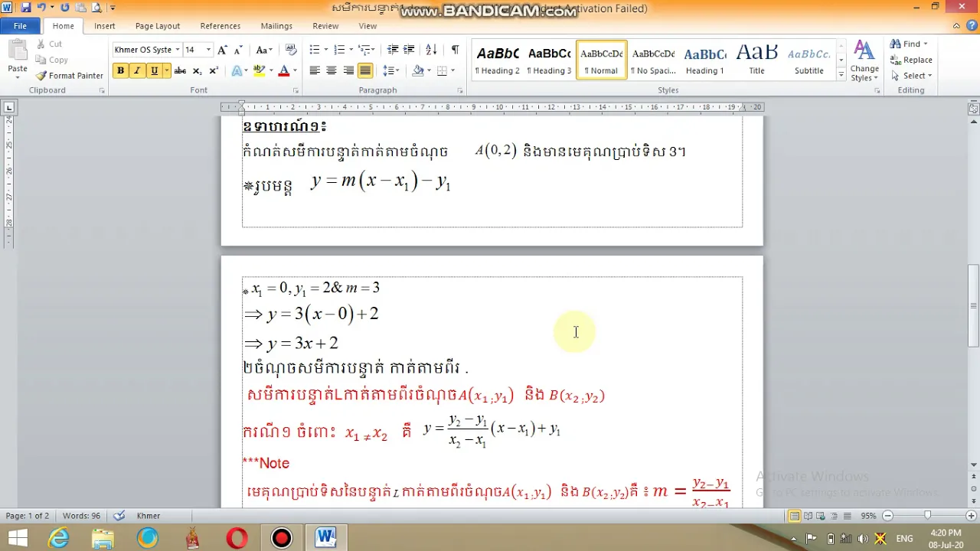Image resolution: width=980 pixels, height=551 pixels.
Task: Click the Sort icon
Action: click(431, 50)
